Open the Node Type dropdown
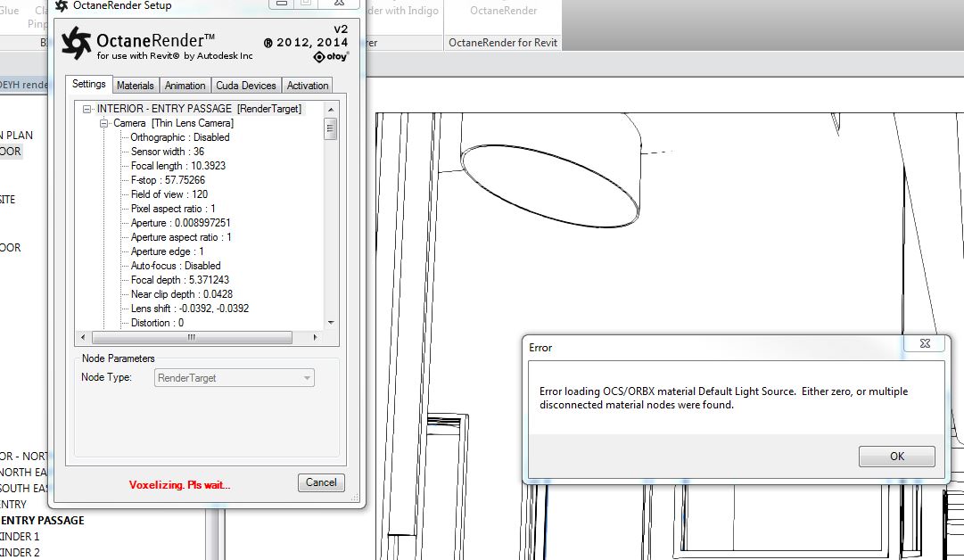Image resolution: width=964 pixels, height=560 pixels. pyautogui.click(x=234, y=378)
